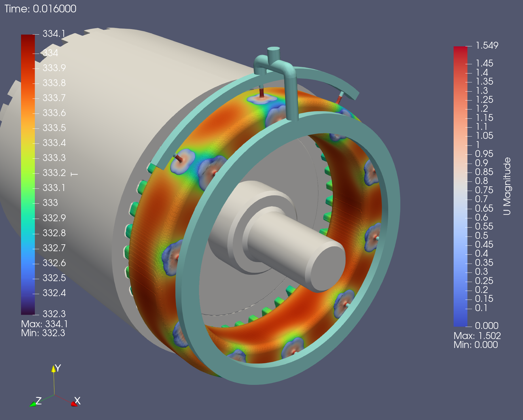523x420 pixels.
Task: Click the Min: 332.3 temperature label
Action: click(43, 333)
